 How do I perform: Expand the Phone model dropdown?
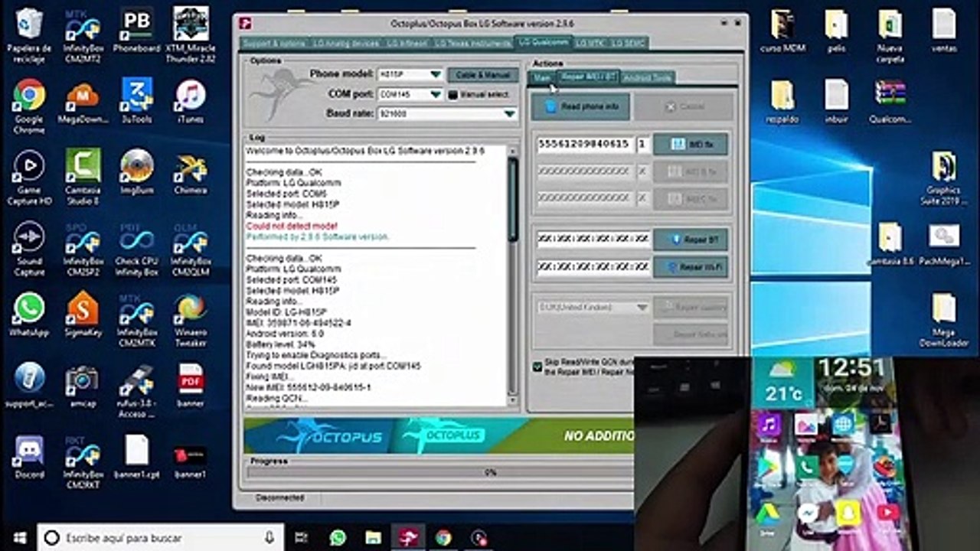click(436, 75)
